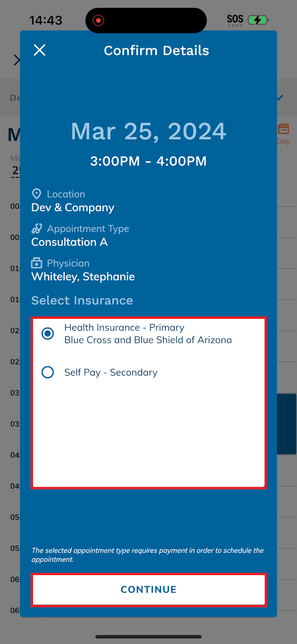Tap the red screen recording indicator

[x=98, y=20]
